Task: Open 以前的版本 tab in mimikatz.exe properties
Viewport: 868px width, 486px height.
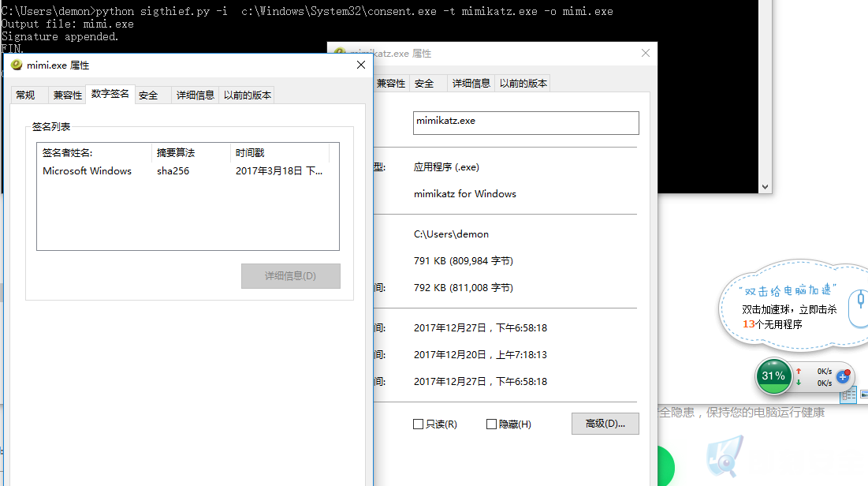Action: (x=523, y=84)
